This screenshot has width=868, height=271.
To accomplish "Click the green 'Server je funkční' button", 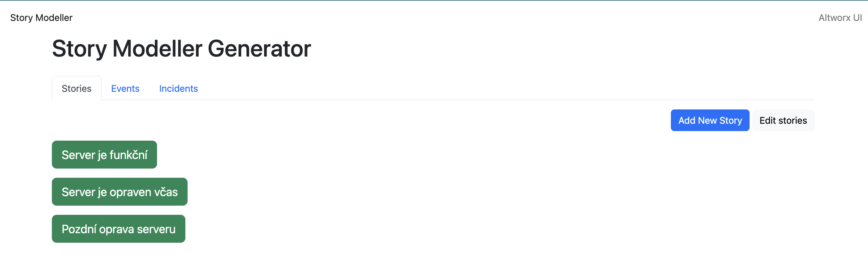I will (104, 155).
